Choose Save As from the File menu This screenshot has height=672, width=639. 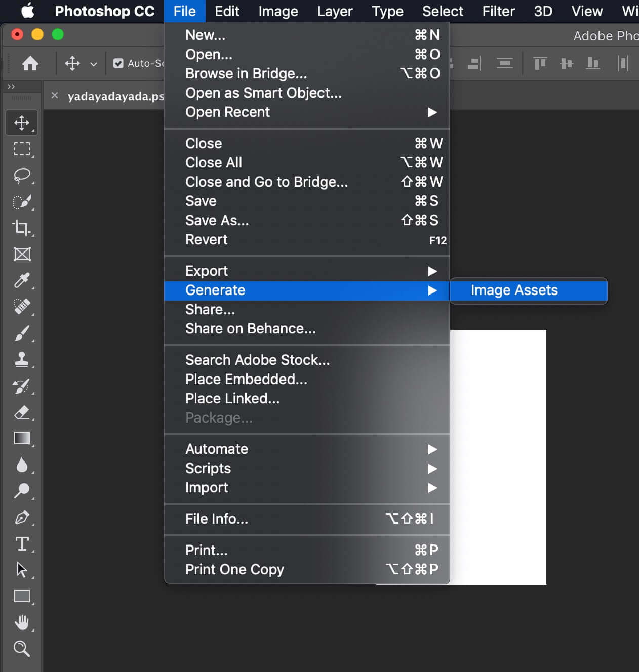coord(217,220)
